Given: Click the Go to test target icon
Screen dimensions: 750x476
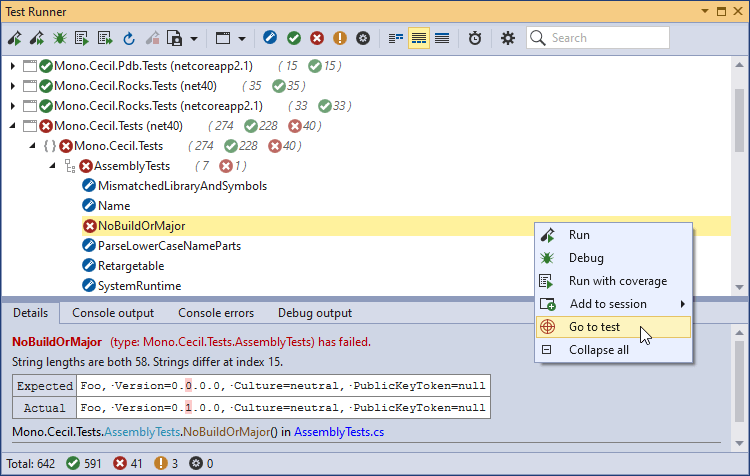Looking at the screenshot, I should [x=547, y=327].
